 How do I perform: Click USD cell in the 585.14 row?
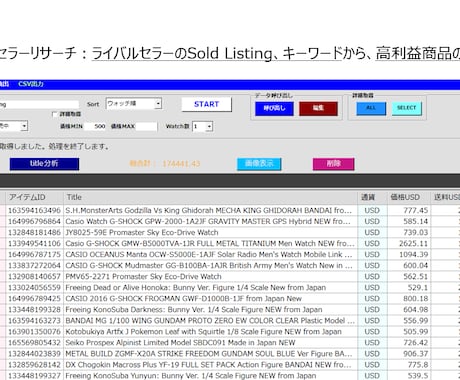click(372, 221)
